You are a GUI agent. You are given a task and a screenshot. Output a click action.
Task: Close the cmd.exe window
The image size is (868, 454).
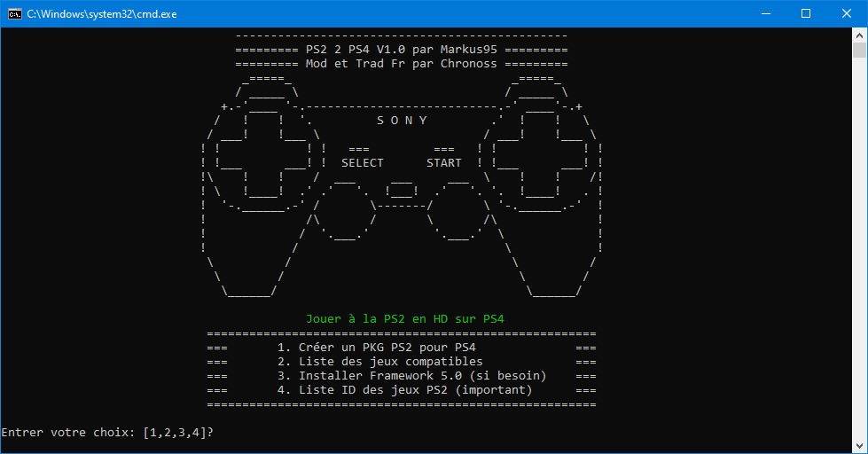tap(847, 14)
